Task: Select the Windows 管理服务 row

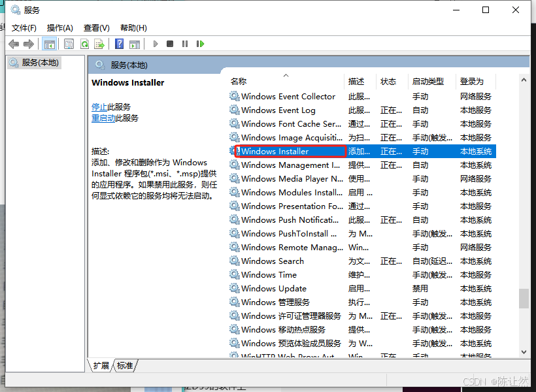Action: [x=362, y=302]
